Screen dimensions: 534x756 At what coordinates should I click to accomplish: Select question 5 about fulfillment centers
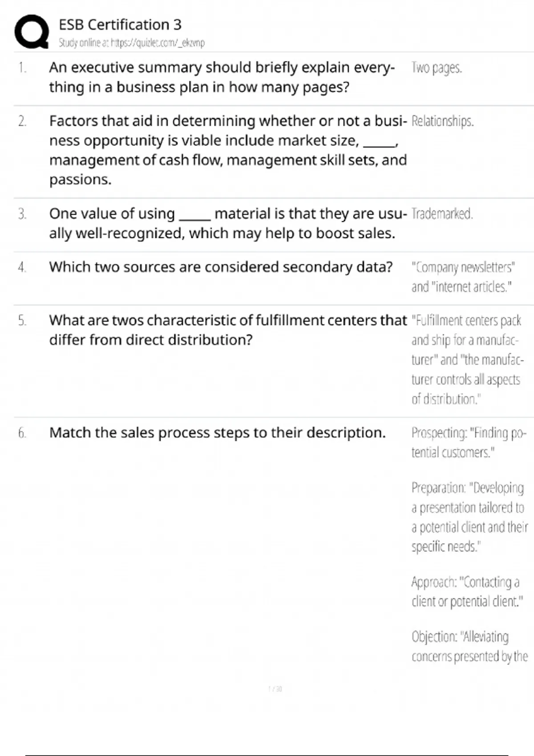point(228,330)
